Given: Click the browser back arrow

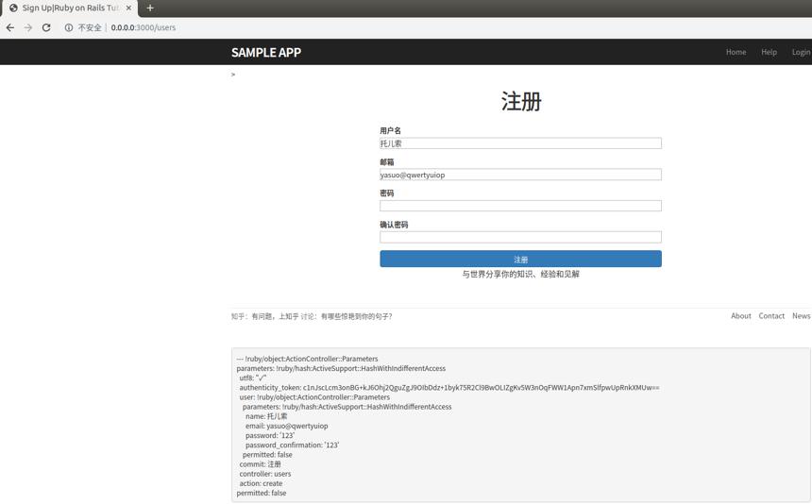Looking at the screenshot, I should [10, 27].
